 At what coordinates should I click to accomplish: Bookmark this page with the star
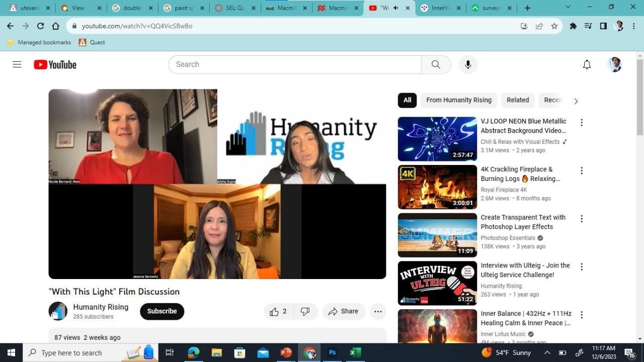pyautogui.click(x=554, y=26)
